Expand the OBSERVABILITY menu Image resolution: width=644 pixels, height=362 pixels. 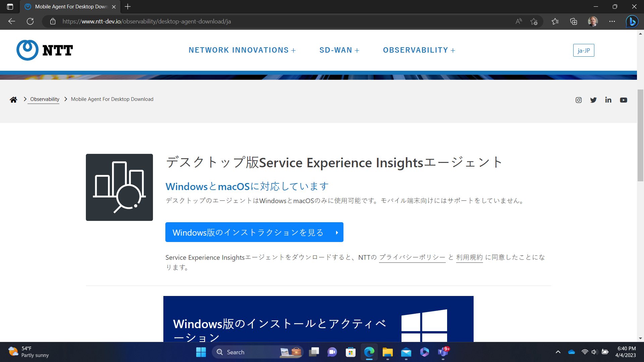click(x=419, y=50)
